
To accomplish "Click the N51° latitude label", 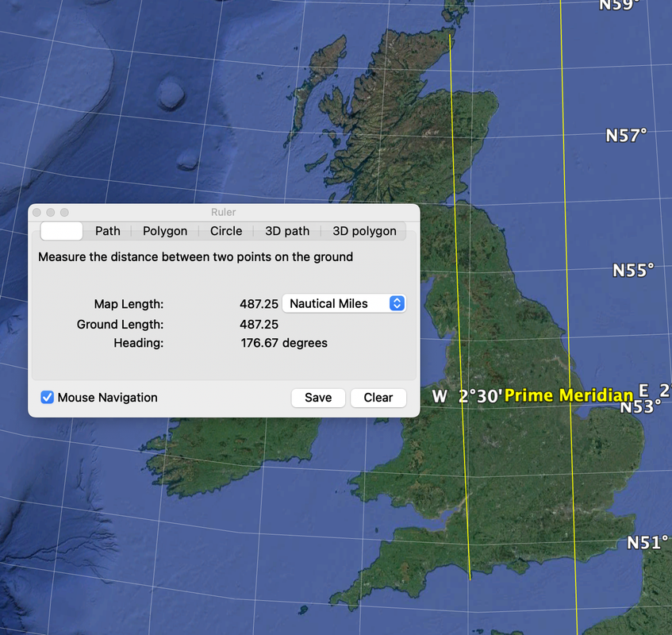I will point(647,543).
